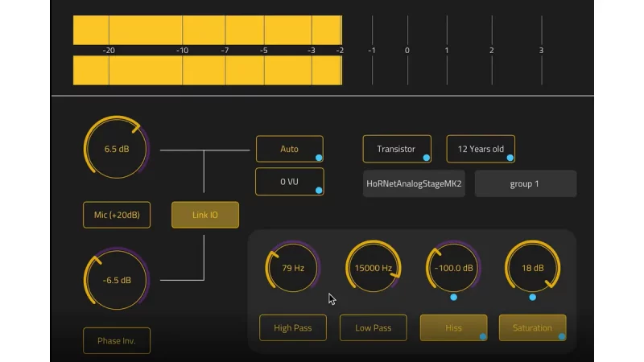Viewport: 644px width, 362px height.
Task: Open the 12 Years old age selector
Action: pos(481,149)
